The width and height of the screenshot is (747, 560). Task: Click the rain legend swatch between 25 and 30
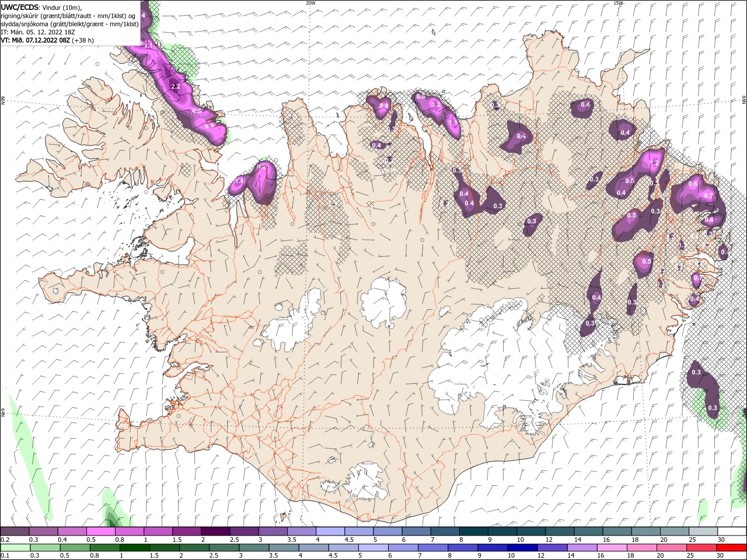[x=701, y=548]
